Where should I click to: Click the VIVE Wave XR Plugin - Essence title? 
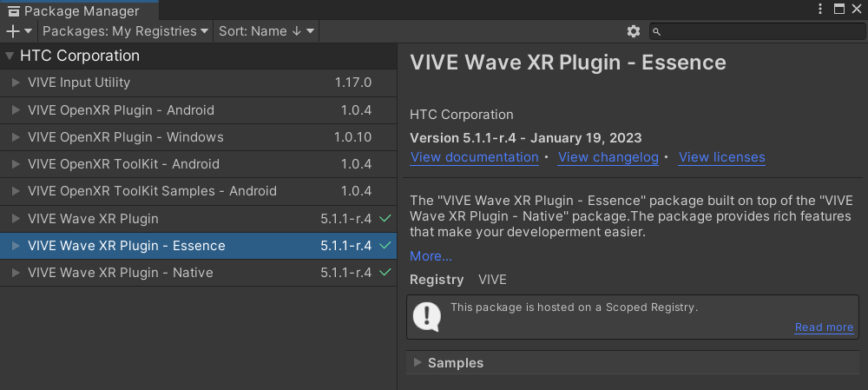[x=568, y=63]
